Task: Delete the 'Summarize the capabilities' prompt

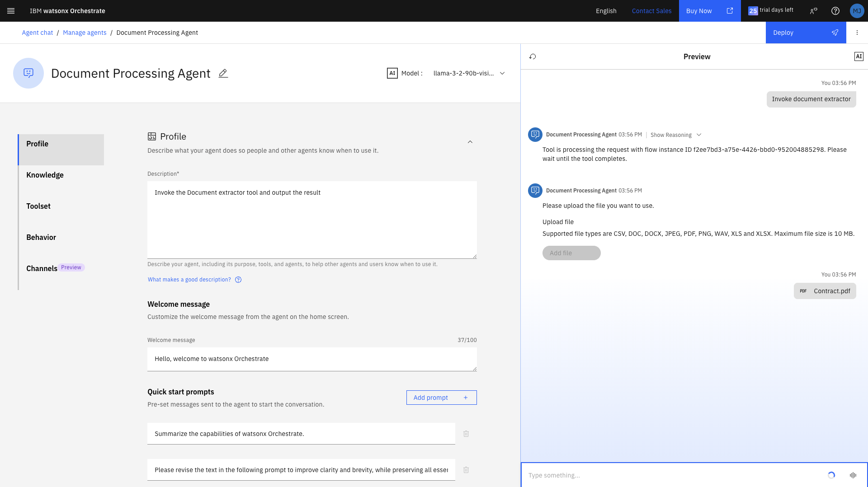Action: (466, 434)
